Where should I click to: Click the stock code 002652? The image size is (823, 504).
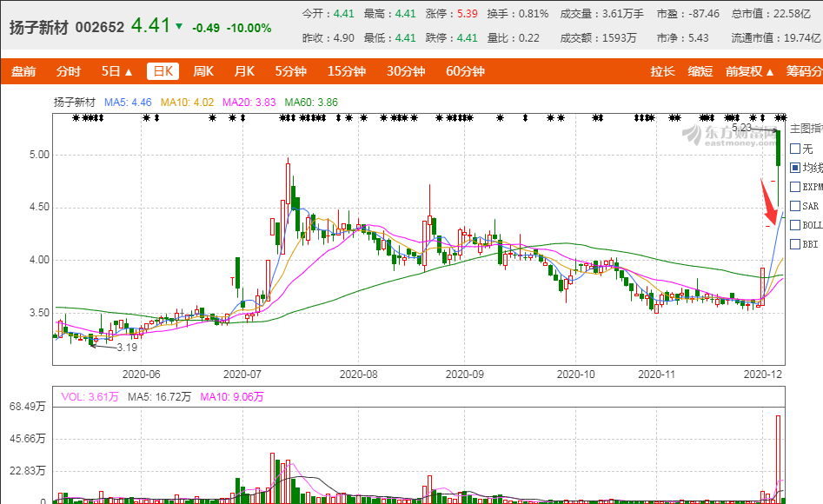point(100,27)
